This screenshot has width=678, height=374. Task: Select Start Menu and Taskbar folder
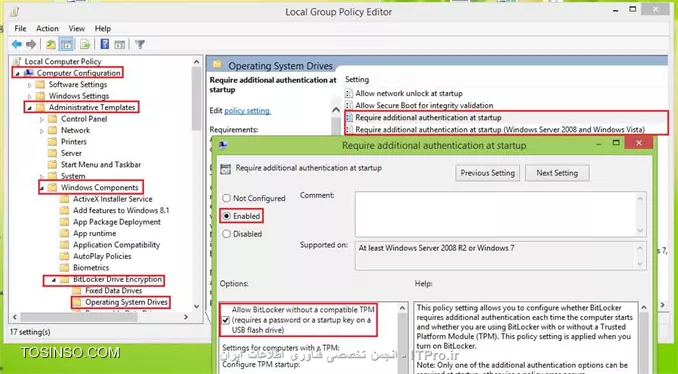pos(101,164)
